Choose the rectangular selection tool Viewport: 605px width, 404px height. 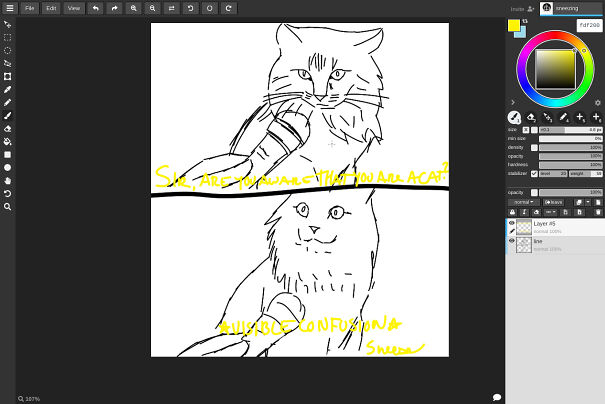(x=8, y=37)
